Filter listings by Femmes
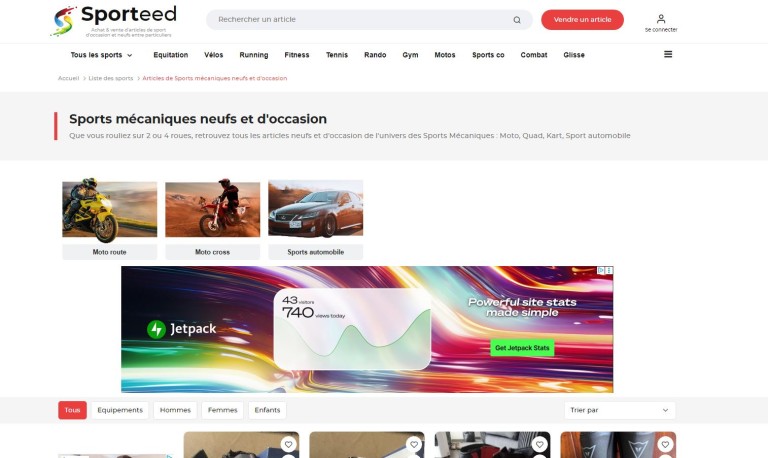The height and width of the screenshot is (458, 768). (223, 410)
